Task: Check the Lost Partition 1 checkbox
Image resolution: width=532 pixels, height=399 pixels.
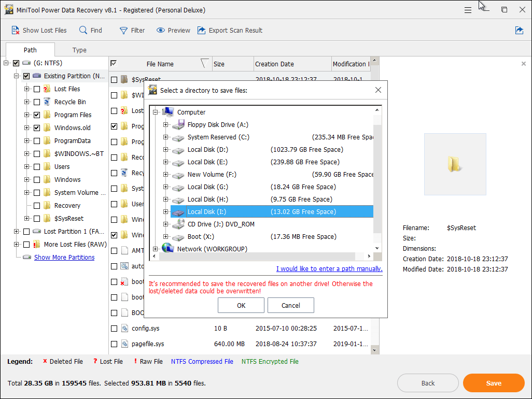Action: point(26,232)
